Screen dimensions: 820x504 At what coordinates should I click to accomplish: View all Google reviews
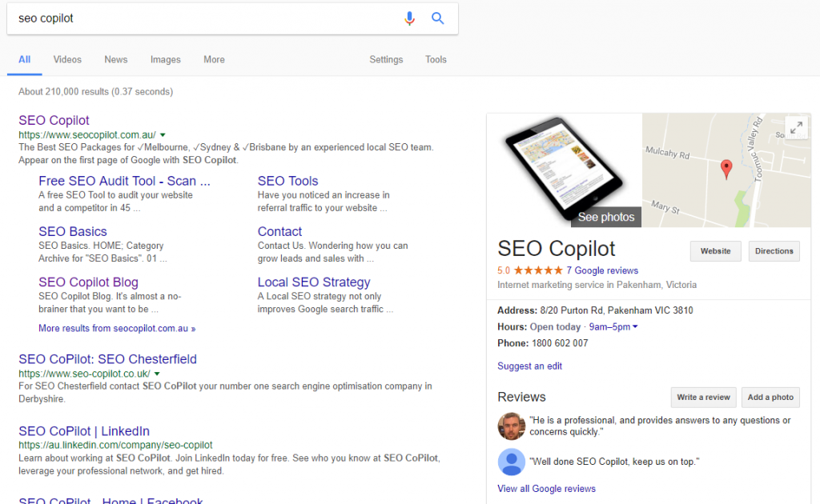point(546,489)
